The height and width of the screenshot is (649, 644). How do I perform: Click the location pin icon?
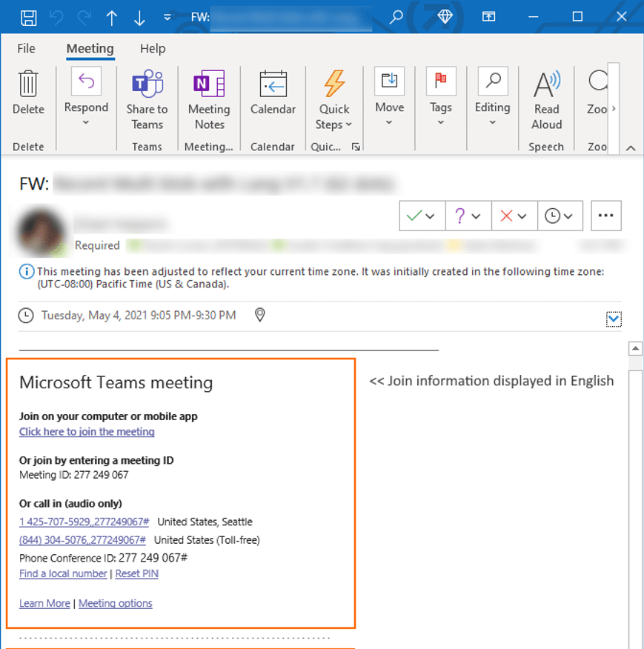pos(259,315)
